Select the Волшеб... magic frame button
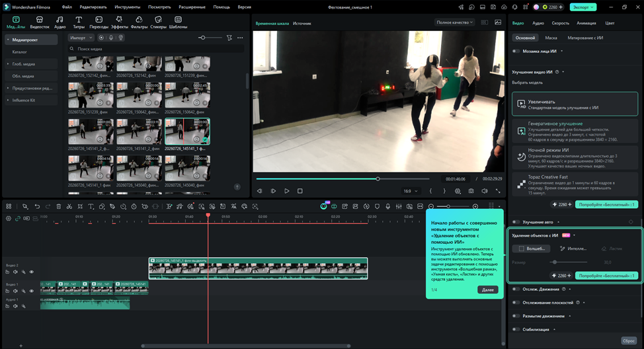 [x=532, y=249]
